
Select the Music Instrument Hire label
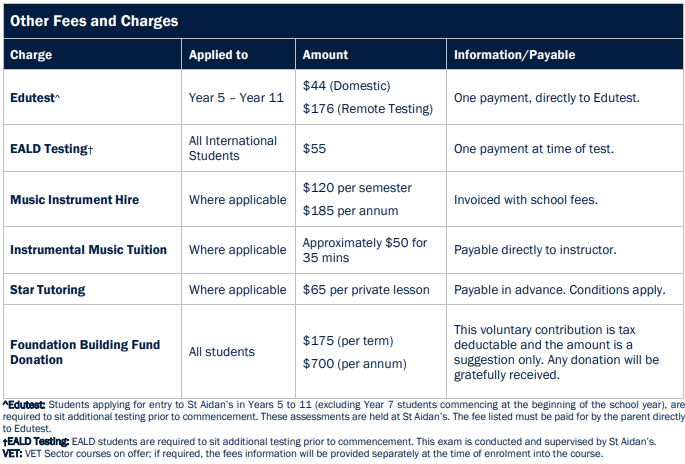tap(75, 200)
